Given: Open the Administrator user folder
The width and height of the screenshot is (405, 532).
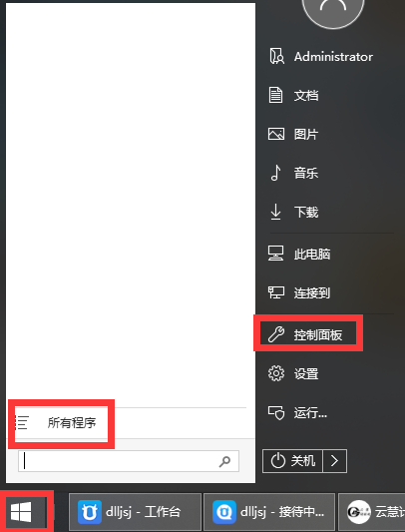Looking at the screenshot, I should [321, 57].
